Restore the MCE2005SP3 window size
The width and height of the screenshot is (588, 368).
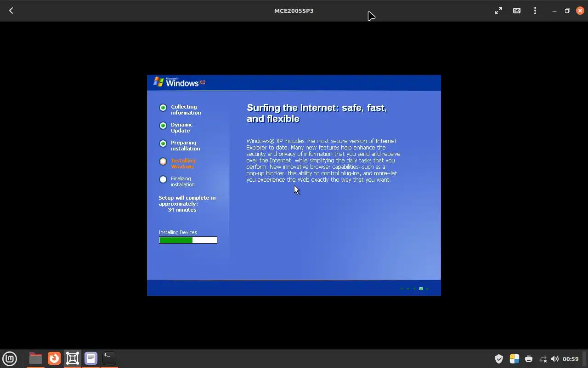tap(567, 11)
